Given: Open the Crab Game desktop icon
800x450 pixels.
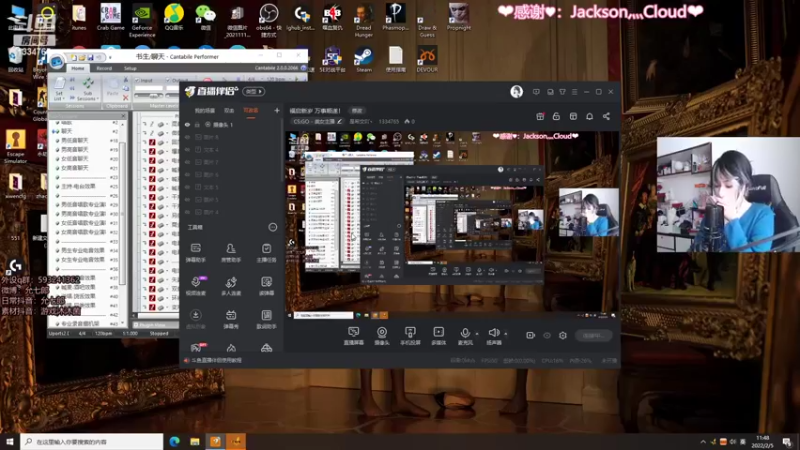Looking at the screenshot, I should pos(110,17).
